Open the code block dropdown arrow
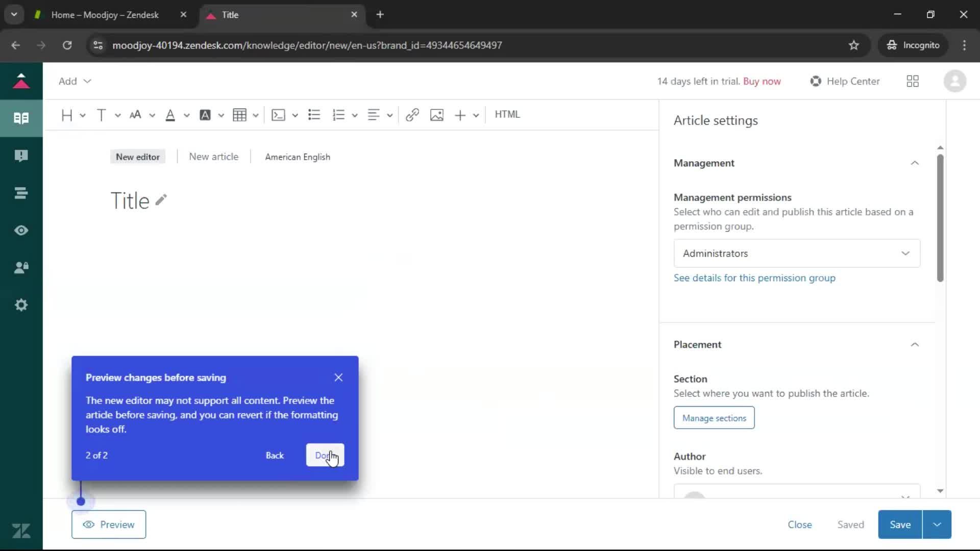The image size is (980, 551). [295, 115]
